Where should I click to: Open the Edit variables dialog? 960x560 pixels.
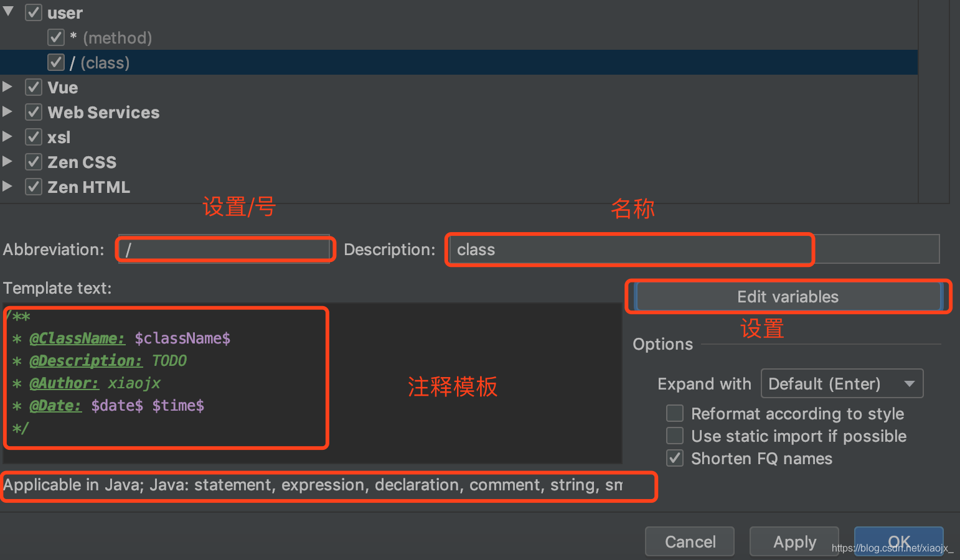[x=788, y=297]
